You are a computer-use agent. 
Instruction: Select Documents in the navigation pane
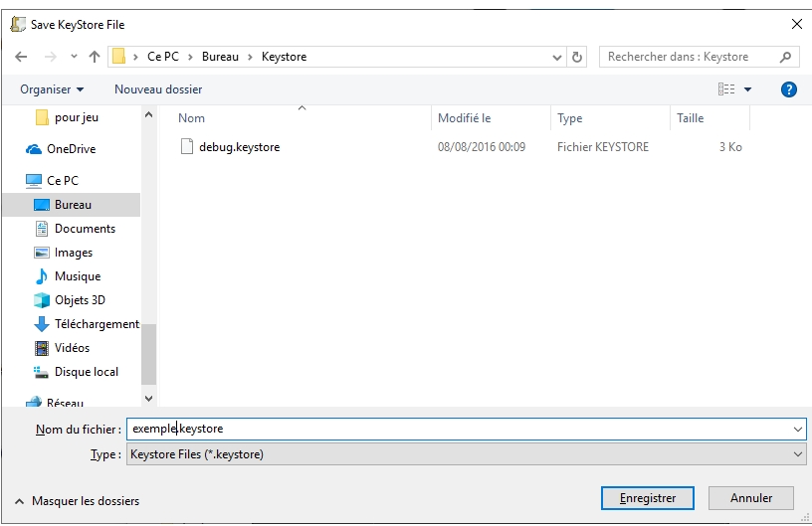[x=85, y=229]
